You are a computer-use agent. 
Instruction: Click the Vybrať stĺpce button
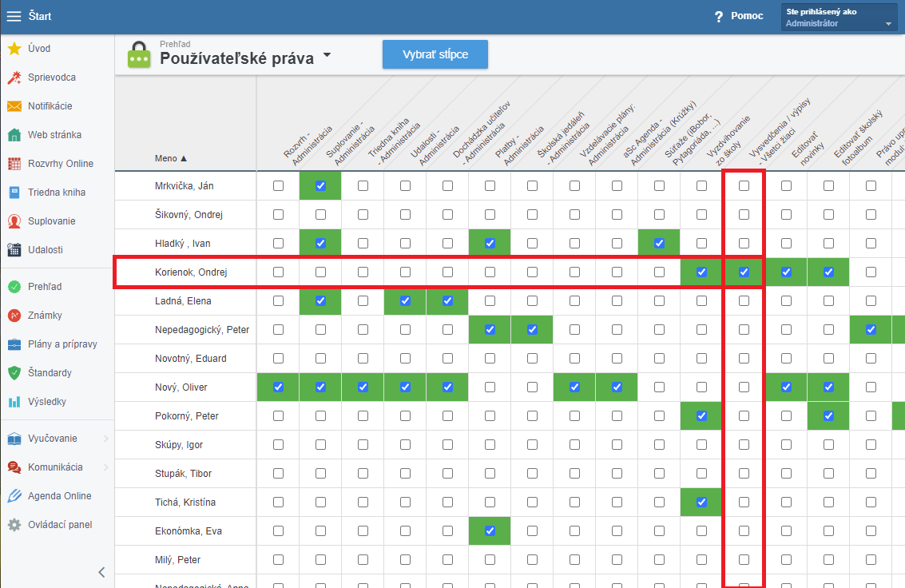point(435,54)
